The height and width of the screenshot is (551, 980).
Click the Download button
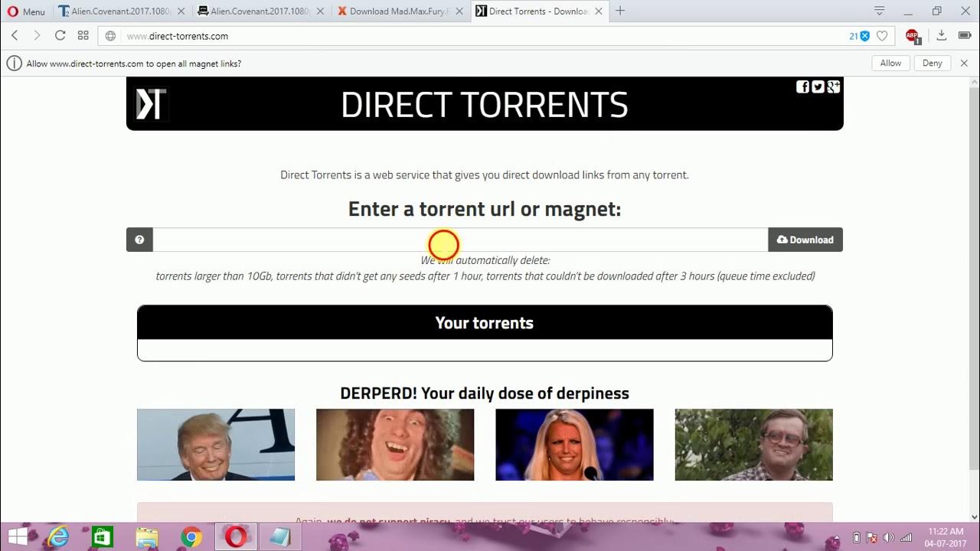click(x=805, y=240)
